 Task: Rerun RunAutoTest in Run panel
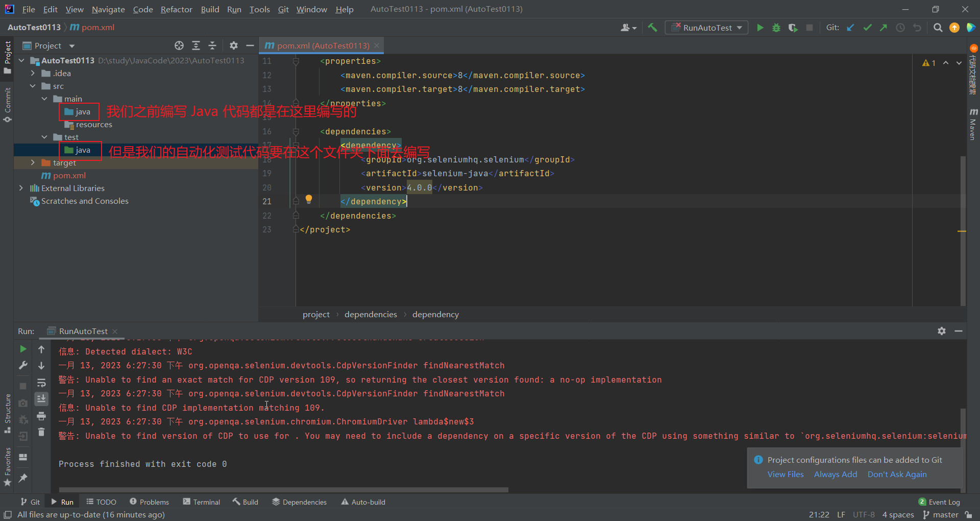(x=23, y=349)
